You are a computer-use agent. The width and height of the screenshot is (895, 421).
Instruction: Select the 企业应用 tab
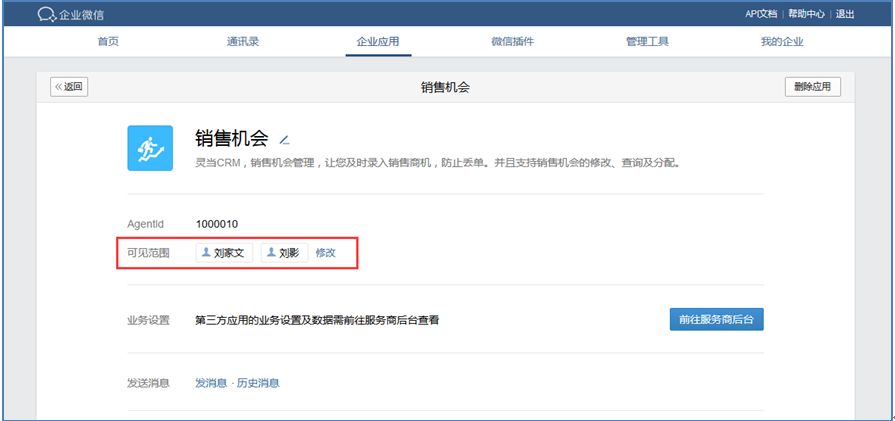pos(377,42)
